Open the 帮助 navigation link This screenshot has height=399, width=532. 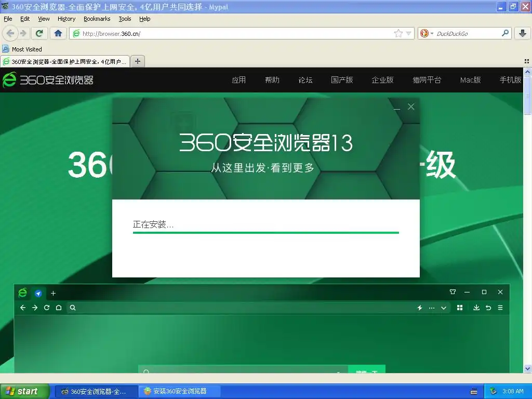(x=272, y=79)
